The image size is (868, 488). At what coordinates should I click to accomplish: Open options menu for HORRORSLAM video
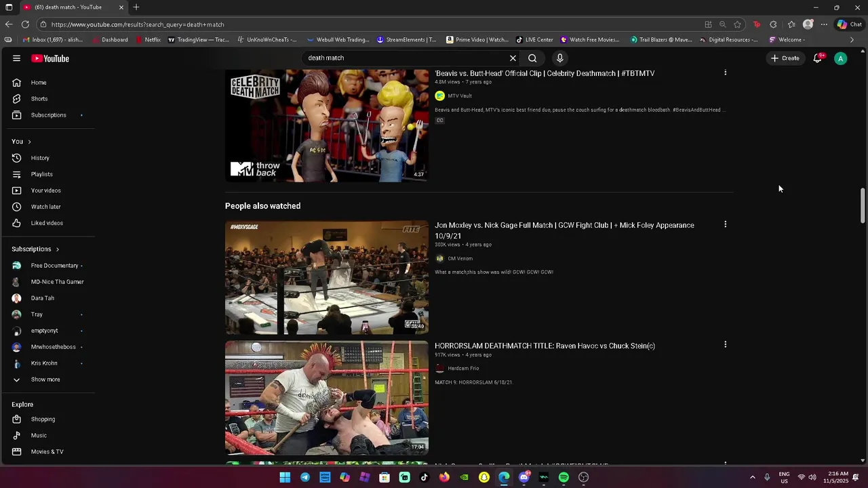(725, 345)
